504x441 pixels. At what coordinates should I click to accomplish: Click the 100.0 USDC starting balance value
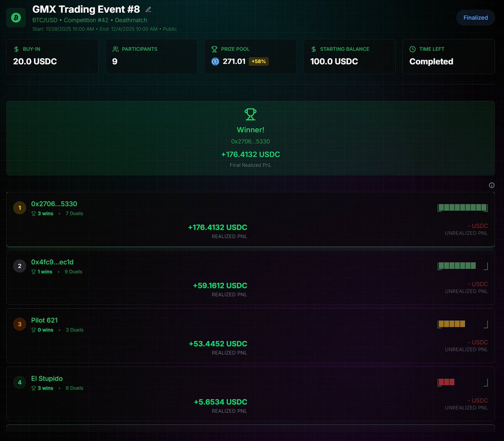pos(334,62)
